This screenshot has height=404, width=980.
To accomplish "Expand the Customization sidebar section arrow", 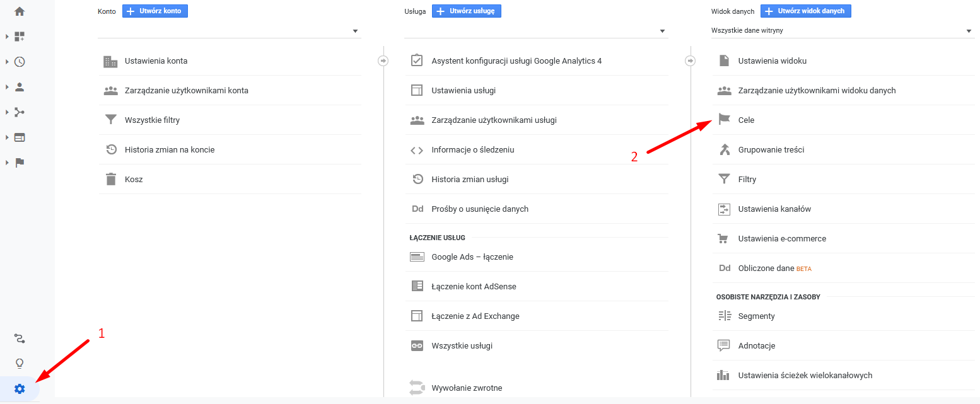I will pyautogui.click(x=7, y=37).
